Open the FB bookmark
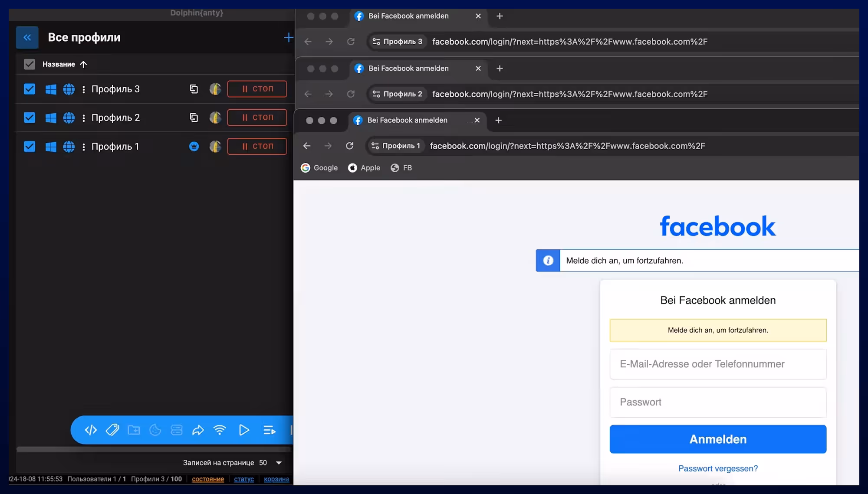868x494 pixels. 401,168
